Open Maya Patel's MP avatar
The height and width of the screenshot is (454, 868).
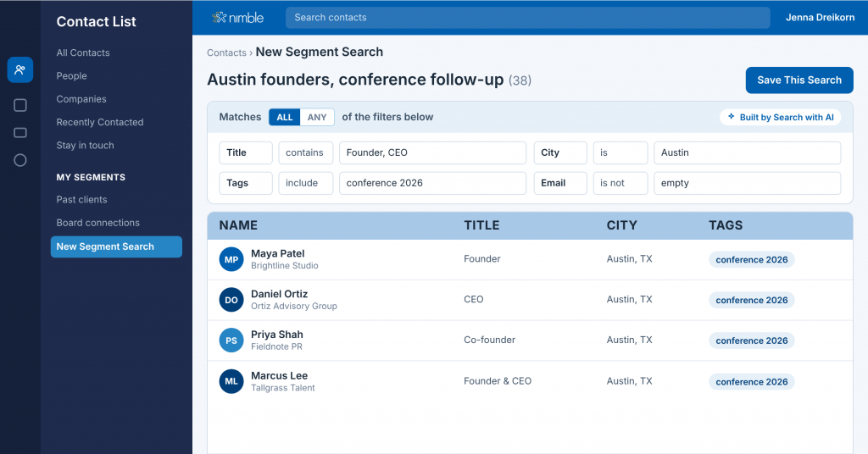coord(231,259)
